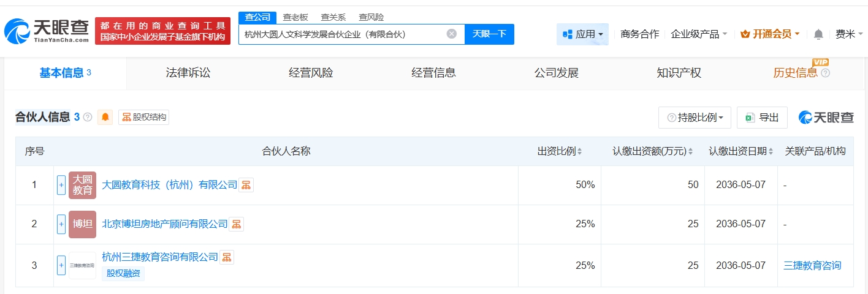The image size is (868, 294).
Task: Click the 关联产品/机构 column header
Action: coord(815,151)
